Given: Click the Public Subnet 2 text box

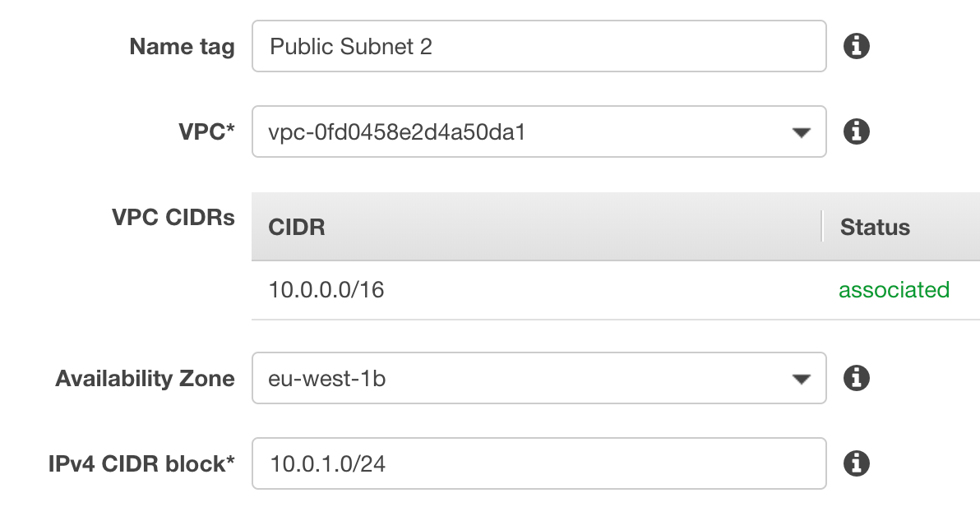Looking at the screenshot, I should tap(539, 46).
